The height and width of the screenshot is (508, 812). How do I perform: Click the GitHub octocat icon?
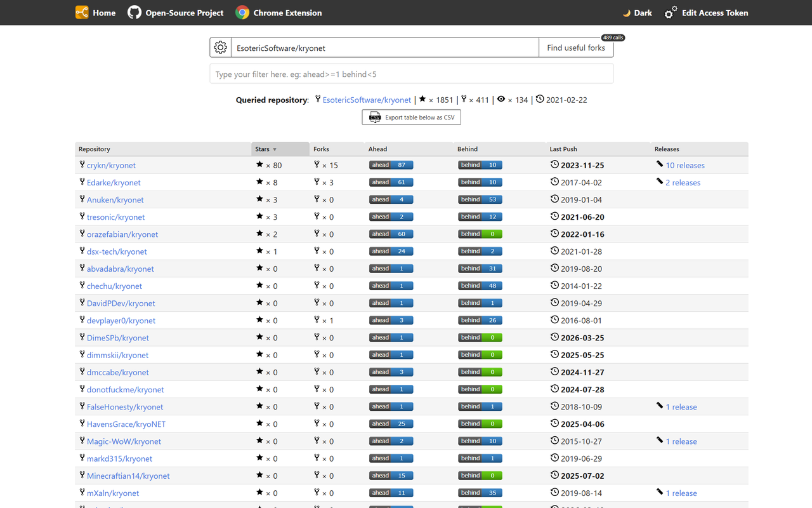[134, 13]
